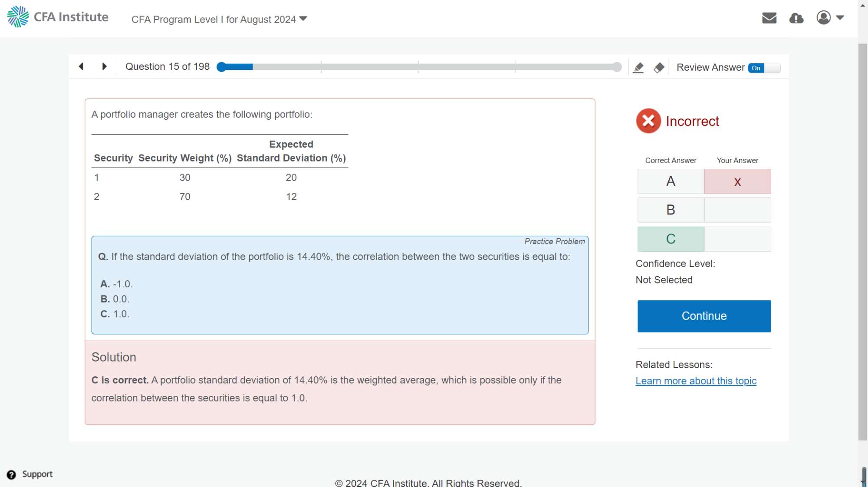This screenshot has width=868, height=487.
Task: Open the user profile icon
Action: 823,18
